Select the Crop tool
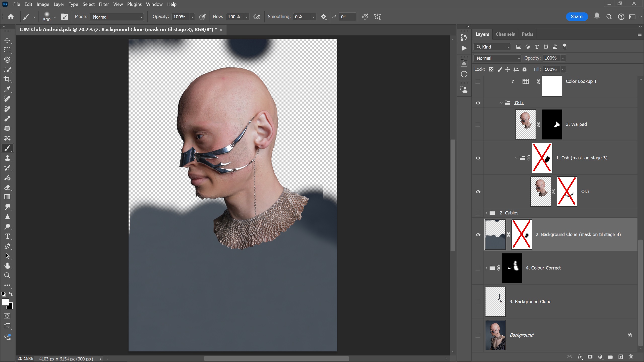 coord(7,79)
